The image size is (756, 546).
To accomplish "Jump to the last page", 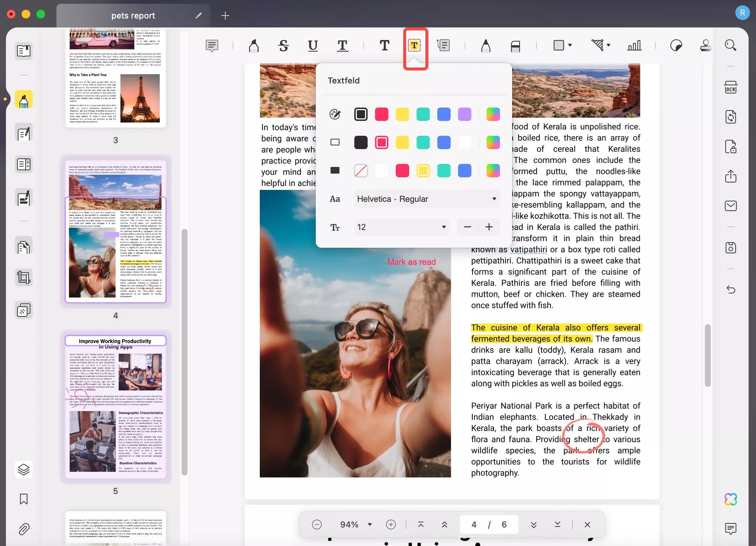I will pyautogui.click(x=557, y=524).
